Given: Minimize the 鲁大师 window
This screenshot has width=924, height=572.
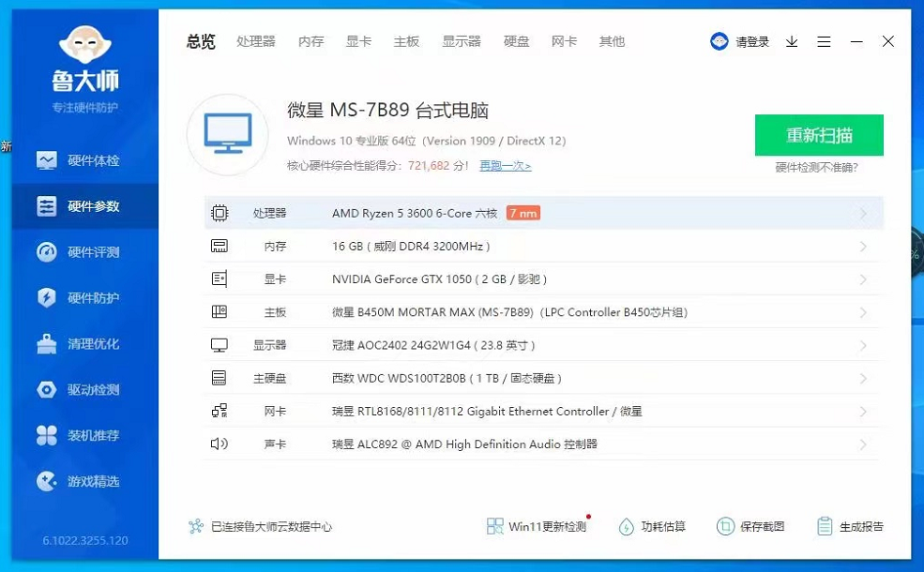Looking at the screenshot, I should click(x=856, y=41).
